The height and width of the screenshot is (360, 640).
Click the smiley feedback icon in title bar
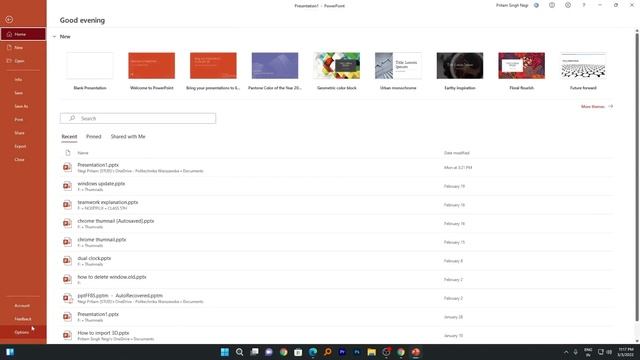coord(552,5)
